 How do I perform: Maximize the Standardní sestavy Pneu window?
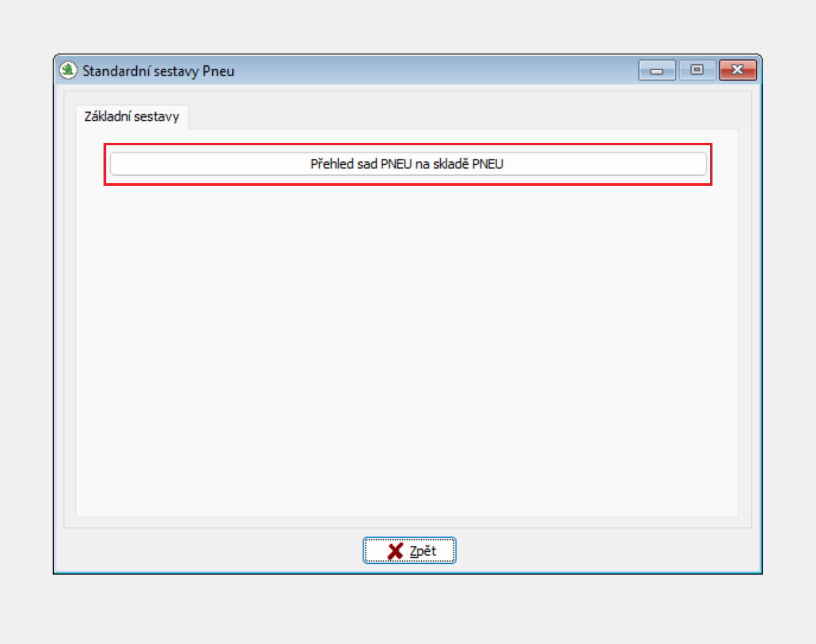tap(697, 70)
